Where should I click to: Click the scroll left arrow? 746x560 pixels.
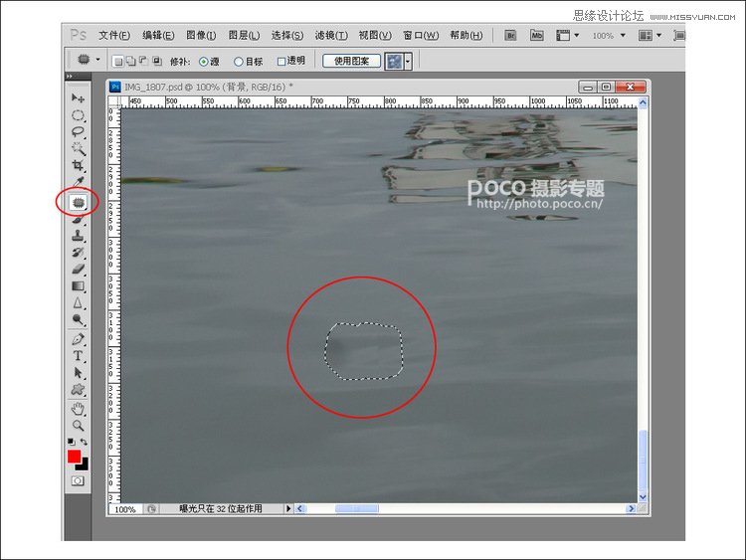point(299,508)
